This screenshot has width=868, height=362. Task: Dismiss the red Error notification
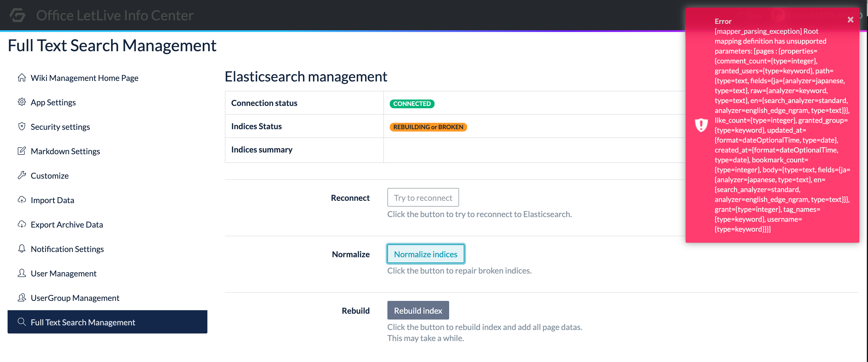[x=850, y=19]
